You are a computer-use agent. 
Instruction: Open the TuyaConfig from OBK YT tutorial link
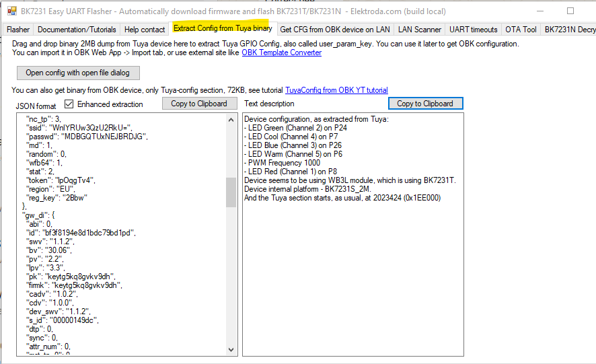click(x=337, y=90)
